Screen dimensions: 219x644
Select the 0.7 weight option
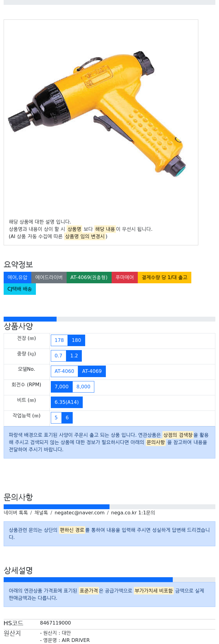pyautogui.click(x=58, y=356)
